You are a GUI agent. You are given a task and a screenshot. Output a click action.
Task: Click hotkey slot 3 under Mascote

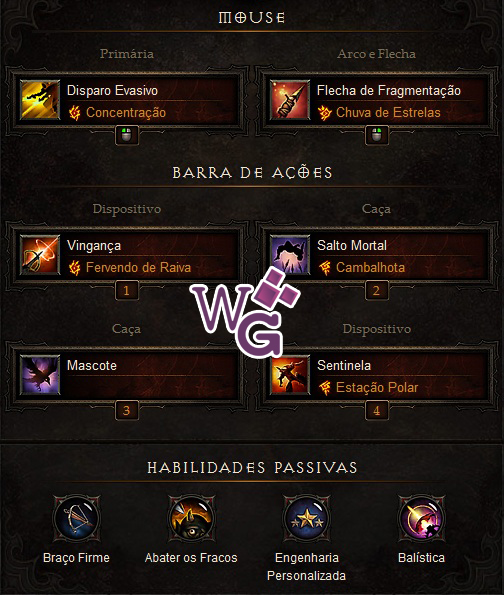127,411
